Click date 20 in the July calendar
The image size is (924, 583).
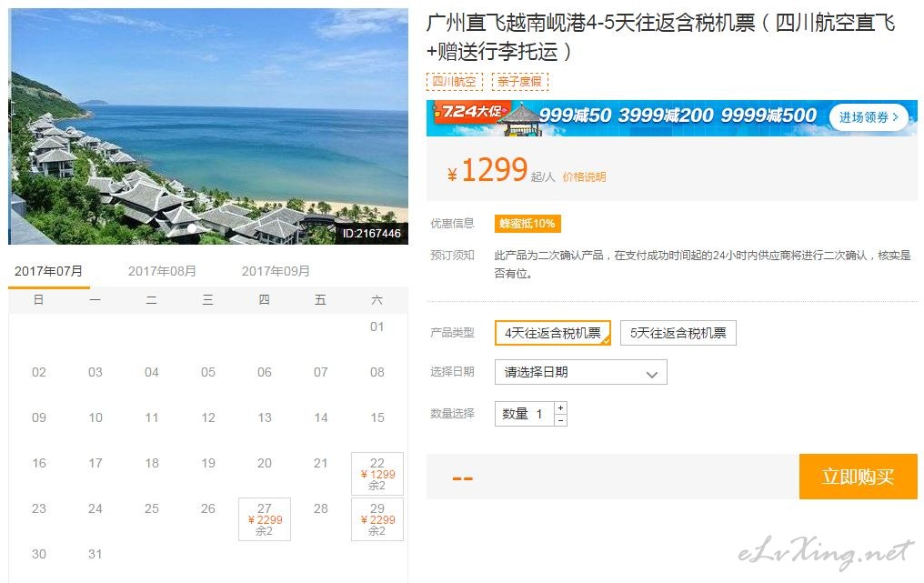pos(265,463)
